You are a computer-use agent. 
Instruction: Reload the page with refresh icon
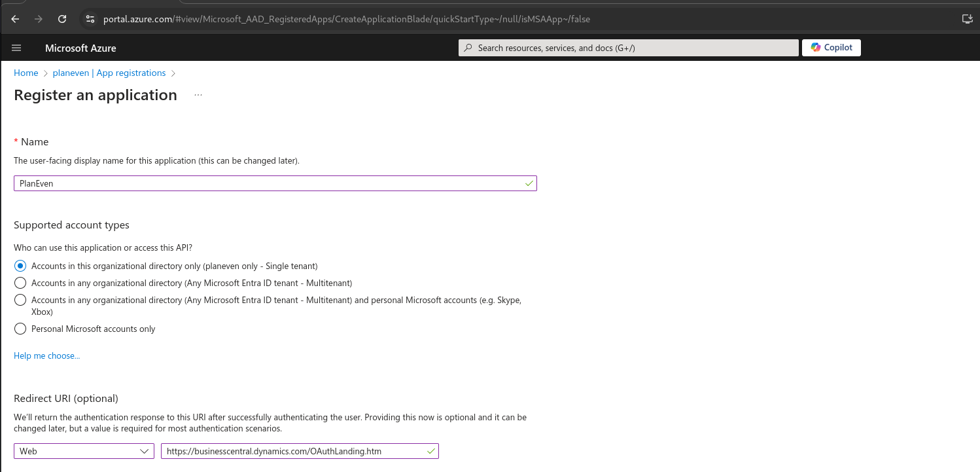click(x=62, y=19)
